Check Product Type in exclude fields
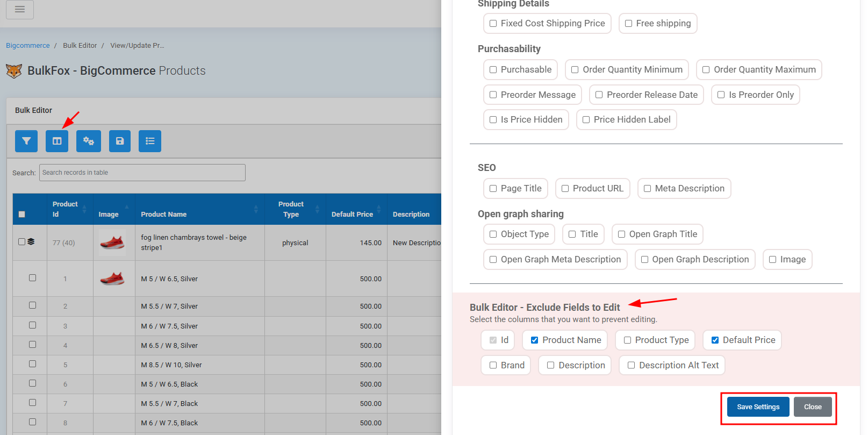Viewport: 868px width, 435px height. [x=628, y=340]
